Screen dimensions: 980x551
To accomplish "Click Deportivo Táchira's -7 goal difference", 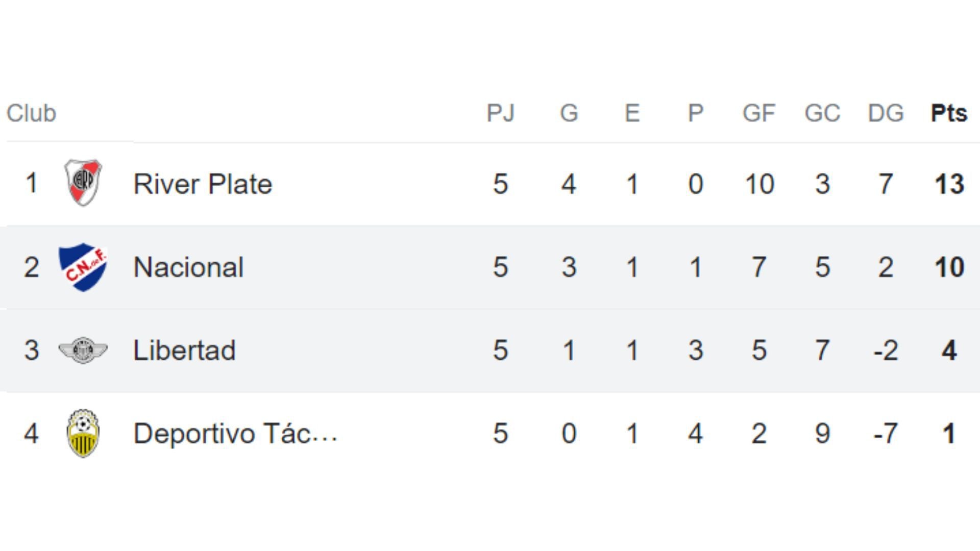I will 886,433.
